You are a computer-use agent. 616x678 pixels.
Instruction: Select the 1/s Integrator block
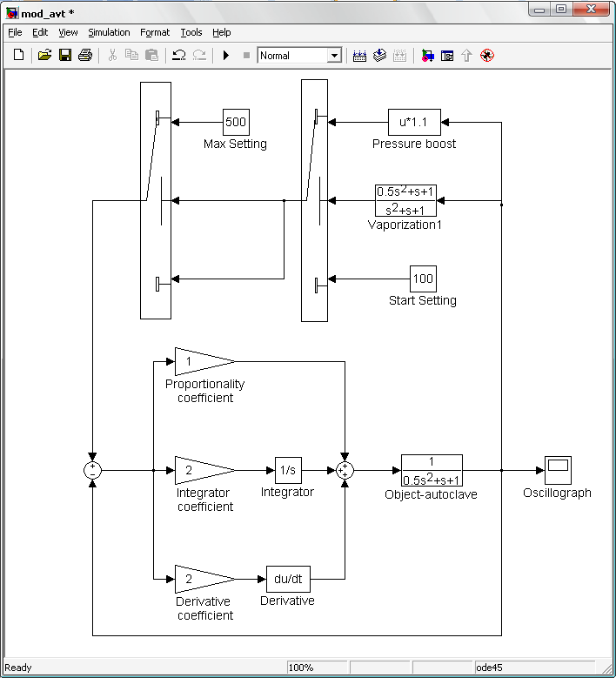point(288,470)
